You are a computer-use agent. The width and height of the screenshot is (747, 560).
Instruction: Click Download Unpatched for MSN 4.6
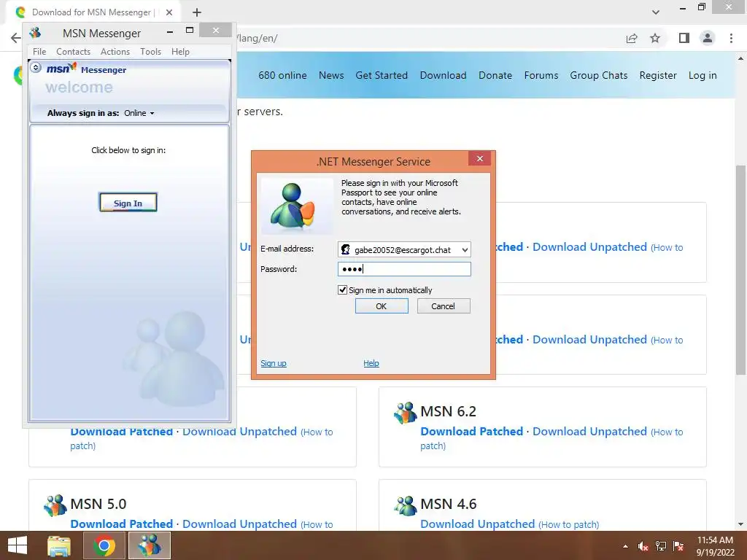coord(477,524)
